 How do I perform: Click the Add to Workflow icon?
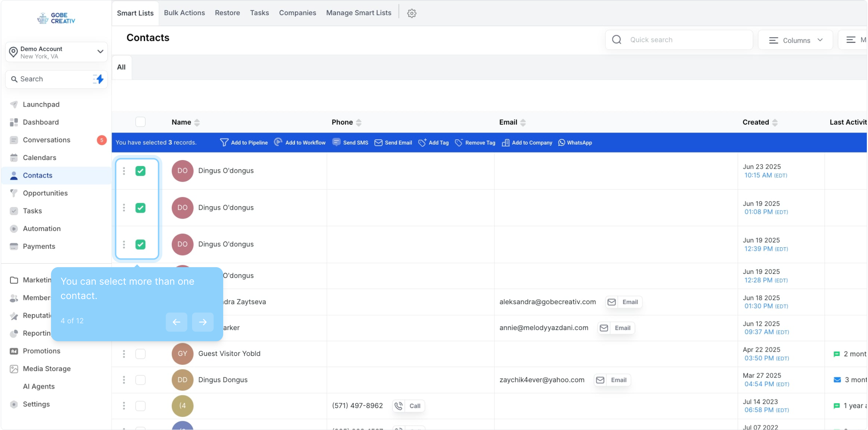pos(278,142)
